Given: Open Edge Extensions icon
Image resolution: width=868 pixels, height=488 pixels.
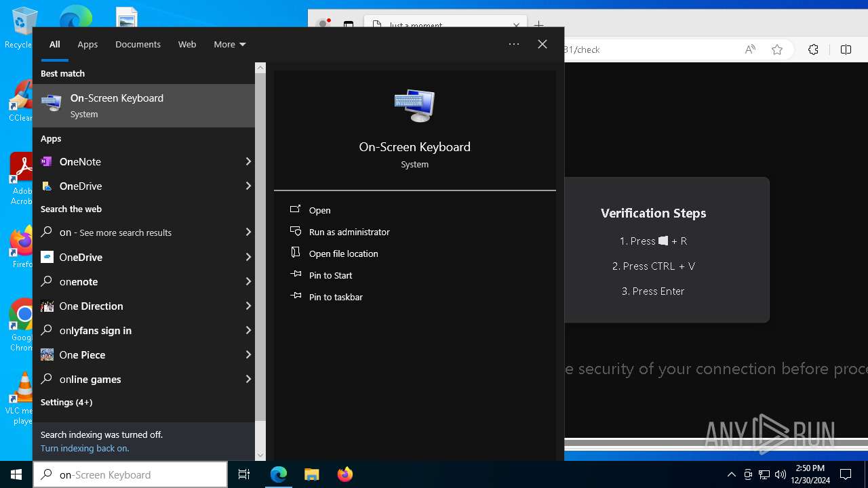Looking at the screenshot, I should [x=813, y=49].
